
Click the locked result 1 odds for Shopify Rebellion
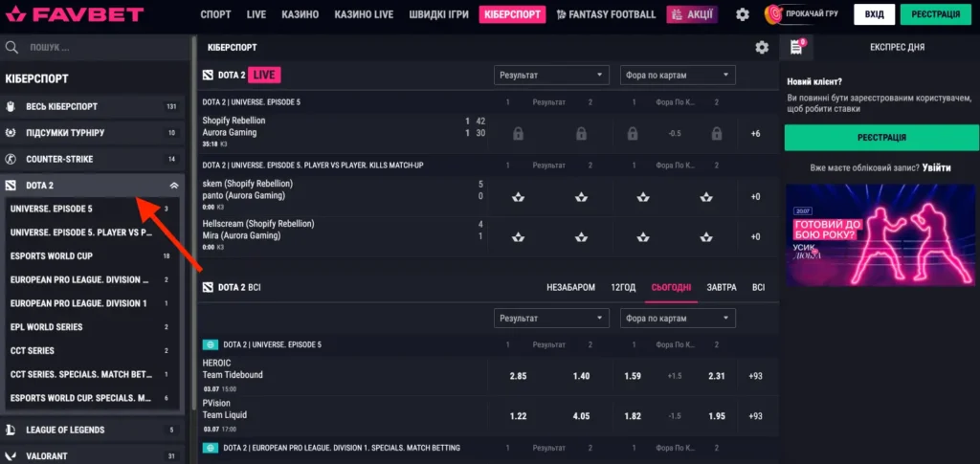coord(518,134)
